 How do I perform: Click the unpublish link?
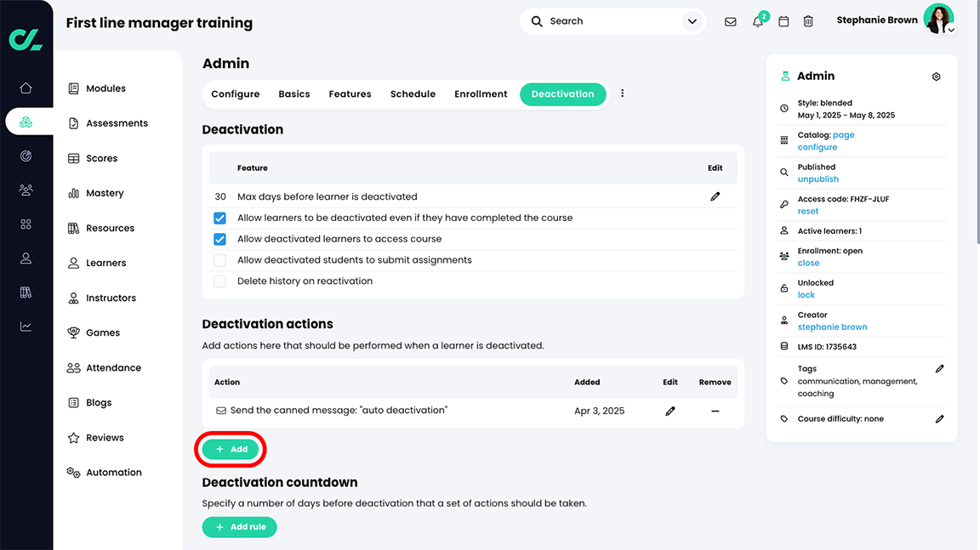click(818, 179)
